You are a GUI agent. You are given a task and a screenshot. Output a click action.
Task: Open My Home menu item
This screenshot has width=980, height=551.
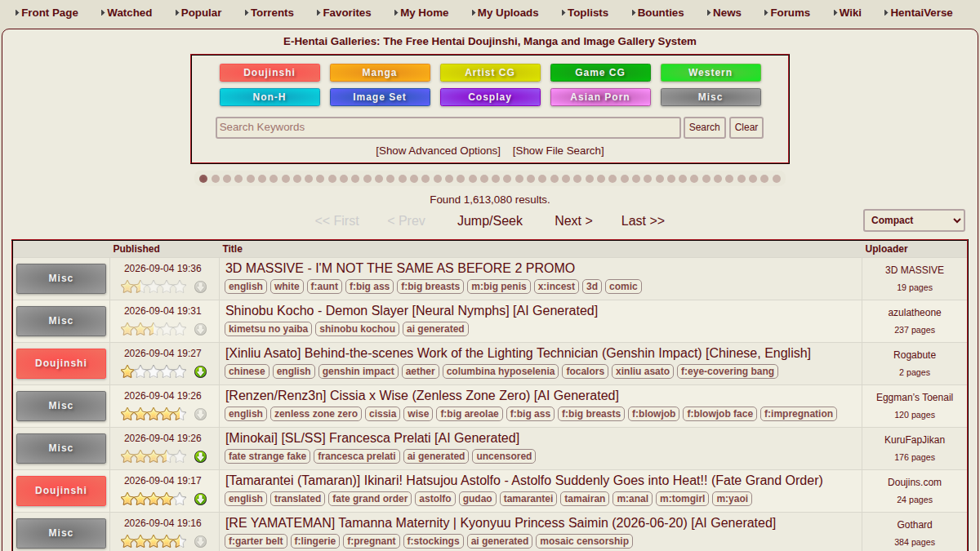(425, 13)
